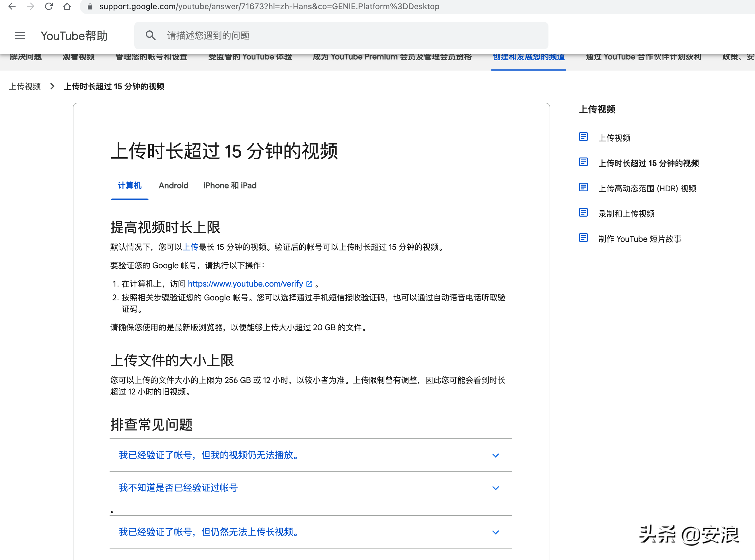Click the browser forward arrow

tap(30, 6)
